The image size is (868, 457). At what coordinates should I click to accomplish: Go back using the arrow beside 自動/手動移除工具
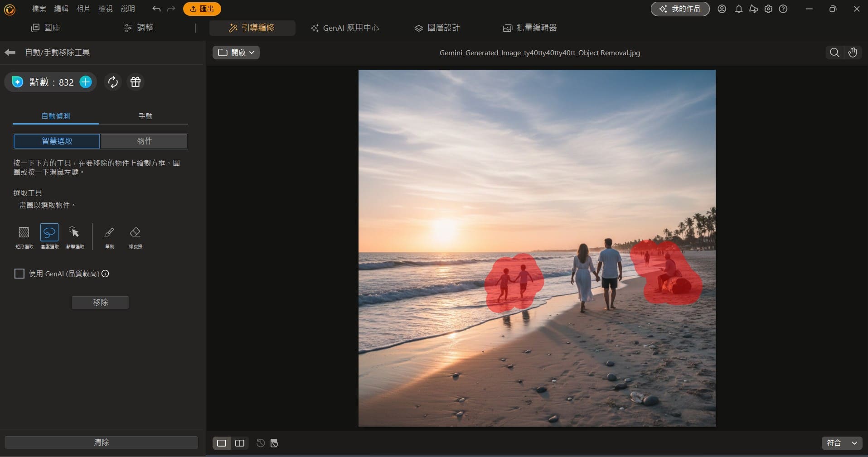click(10, 53)
